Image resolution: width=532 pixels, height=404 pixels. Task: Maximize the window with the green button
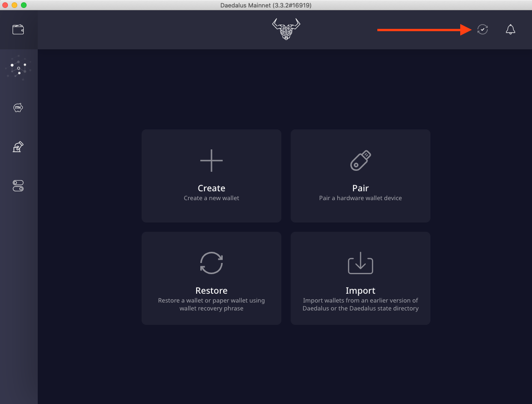[24, 5]
